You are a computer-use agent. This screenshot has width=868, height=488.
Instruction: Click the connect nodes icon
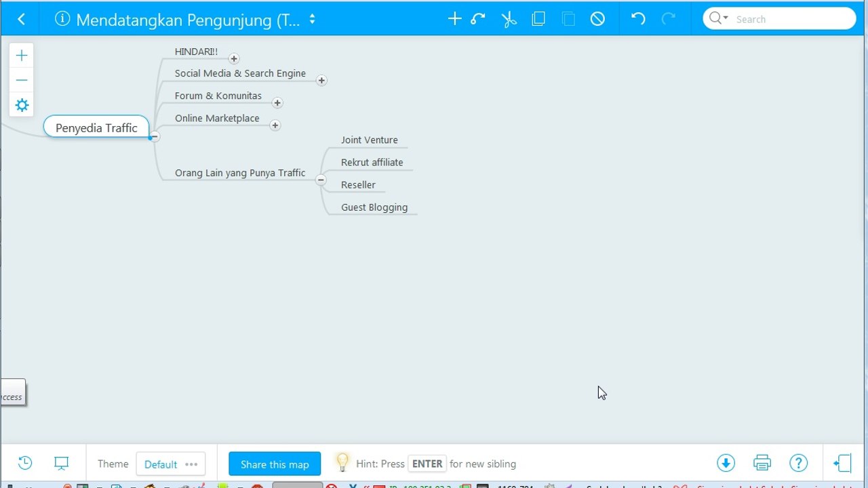tap(478, 19)
